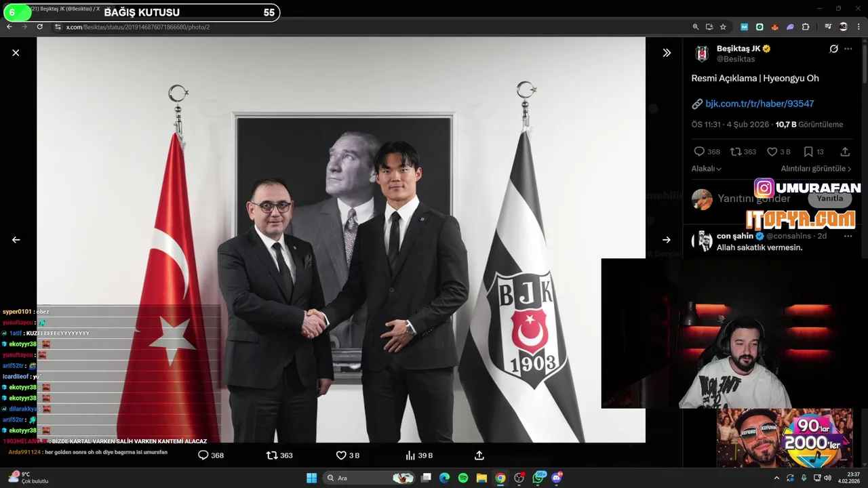Reload the page with the refresh icon
This screenshot has height=488, width=868.
(x=39, y=26)
